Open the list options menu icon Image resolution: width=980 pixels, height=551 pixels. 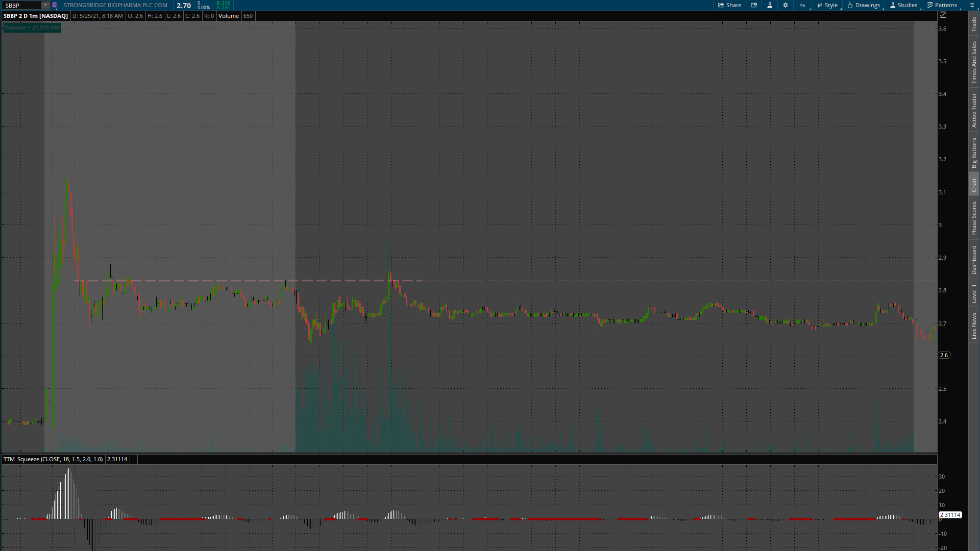pyautogui.click(x=971, y=5)
